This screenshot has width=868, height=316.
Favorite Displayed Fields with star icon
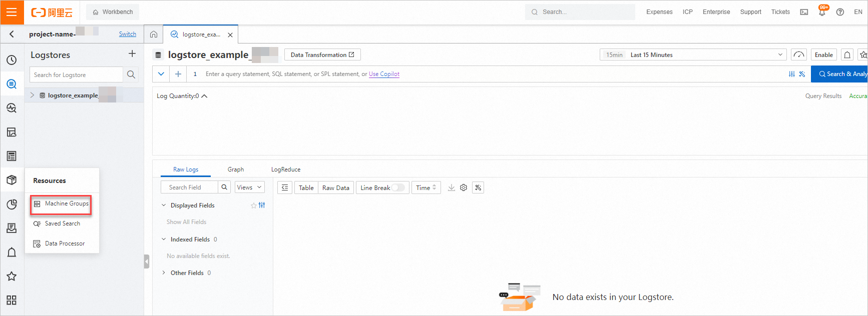254,205
